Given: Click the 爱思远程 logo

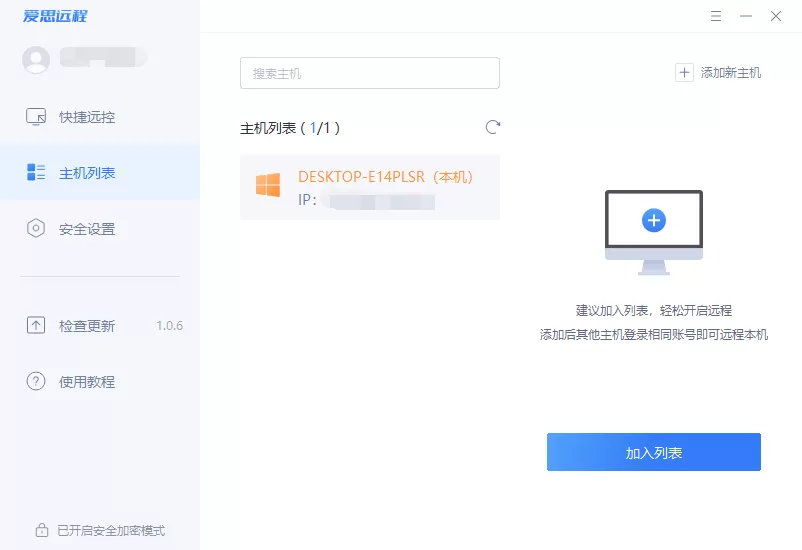Looking at the screenshot, I should [x=55, y=16].
